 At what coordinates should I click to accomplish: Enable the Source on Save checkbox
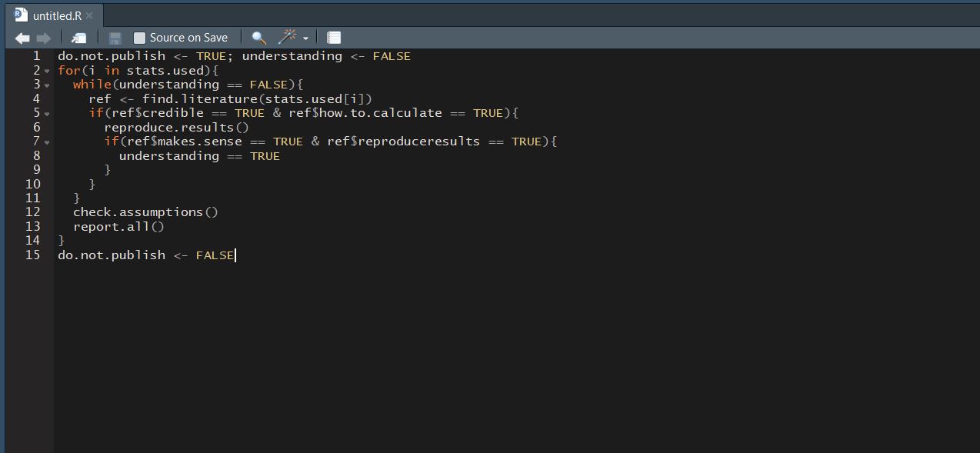(x=139, y=38)
